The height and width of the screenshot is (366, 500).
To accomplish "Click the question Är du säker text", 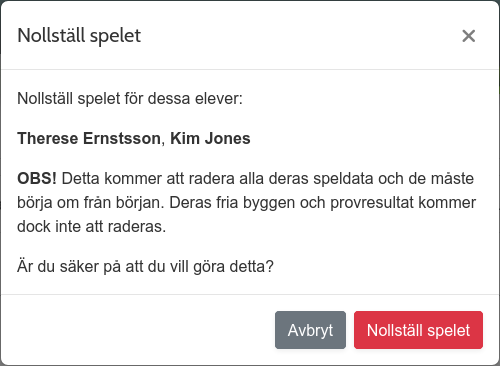I will [x=145, y=267].
